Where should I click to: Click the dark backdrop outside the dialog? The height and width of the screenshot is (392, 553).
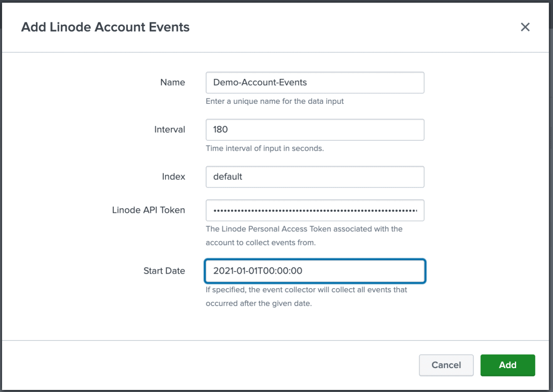pyautogui.click(x=551, y=208)
